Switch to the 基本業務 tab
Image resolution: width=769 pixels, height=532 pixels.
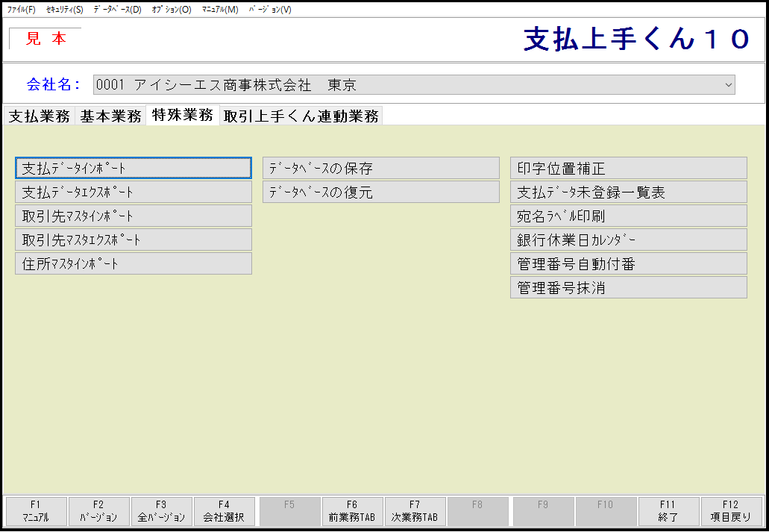point(110,116)
